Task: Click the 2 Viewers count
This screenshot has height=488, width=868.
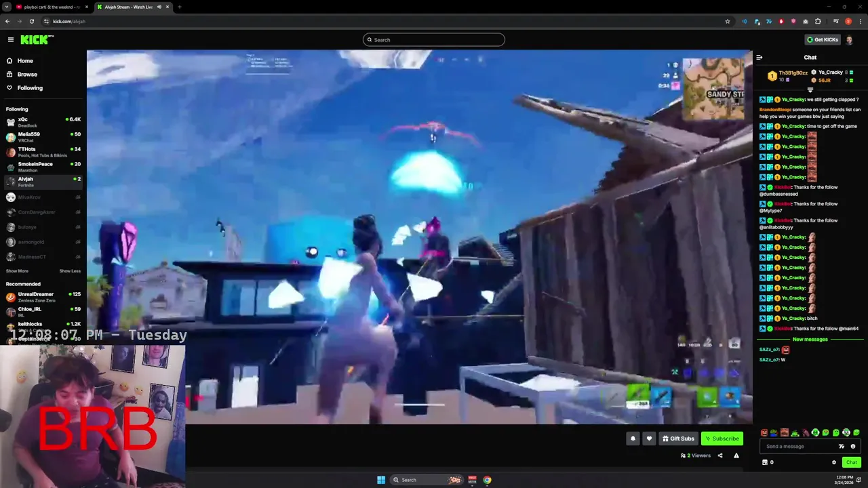Action: pyautogui.click(x=696, y=455)
